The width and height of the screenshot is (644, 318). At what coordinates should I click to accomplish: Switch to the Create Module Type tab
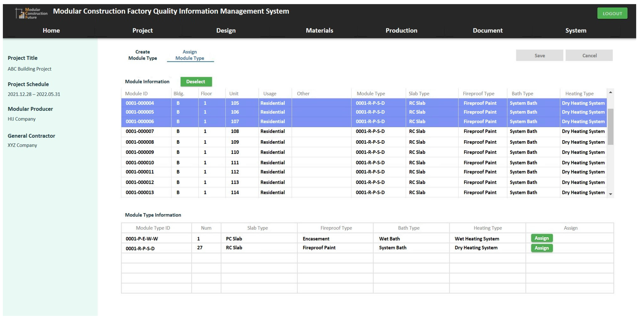point(143,55)
